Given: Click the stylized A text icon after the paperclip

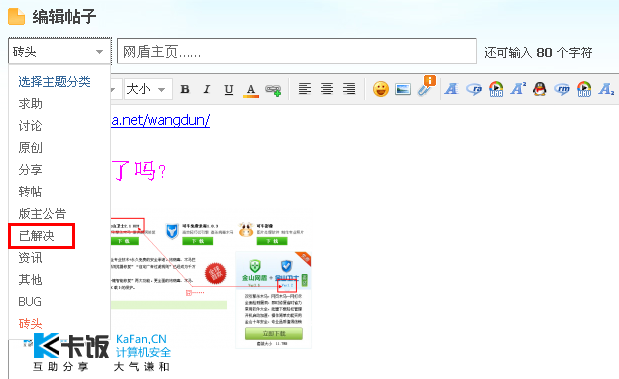Looking at the screenshot, I should [451, 89].
